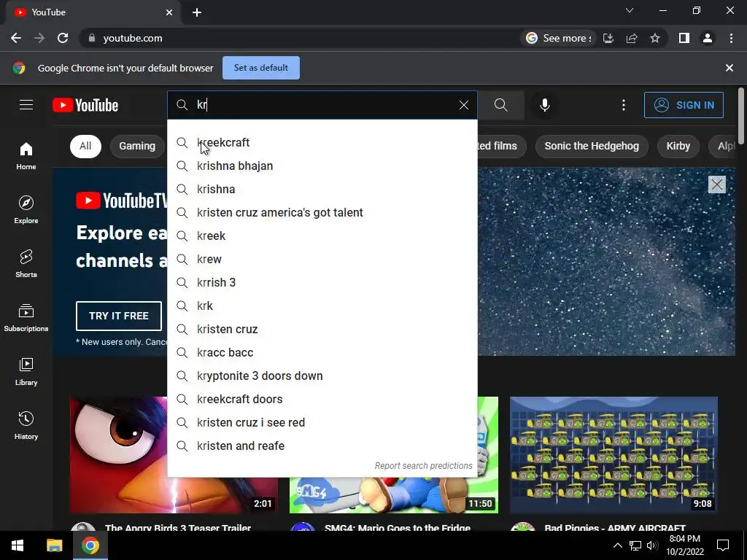Viewport: 747px width, 560px height.
Task: Click Set as default button
Action: coord(261,68)
